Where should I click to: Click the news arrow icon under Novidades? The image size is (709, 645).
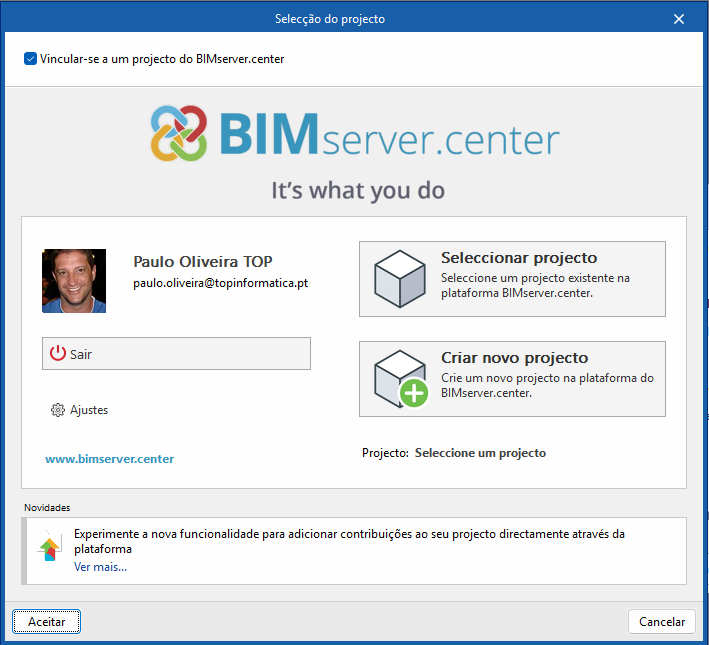coord(49,546)
